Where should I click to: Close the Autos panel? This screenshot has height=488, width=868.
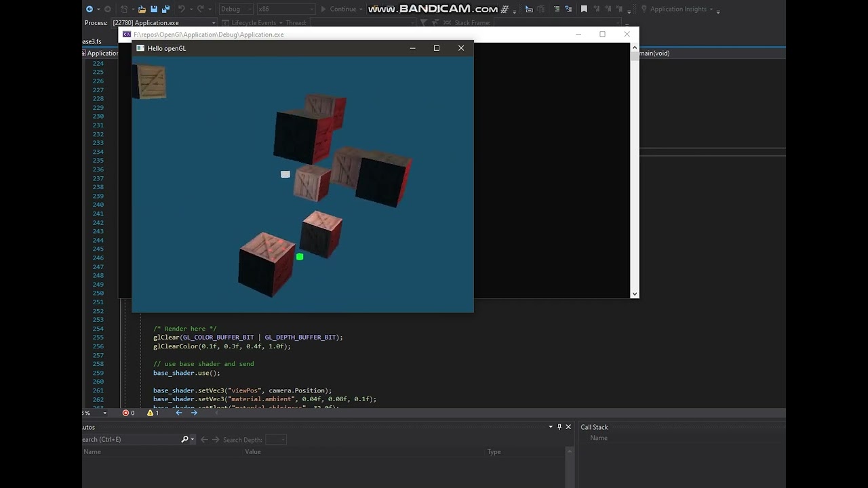(x=568, y=427)
